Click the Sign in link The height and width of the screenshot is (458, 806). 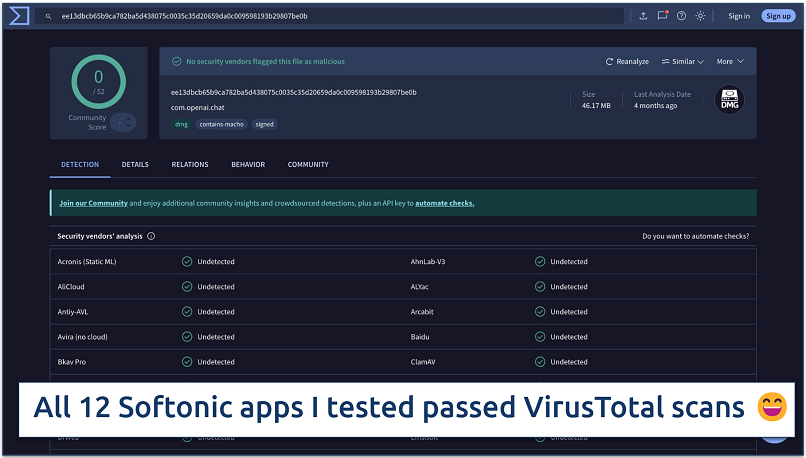[x=739, y=16]
